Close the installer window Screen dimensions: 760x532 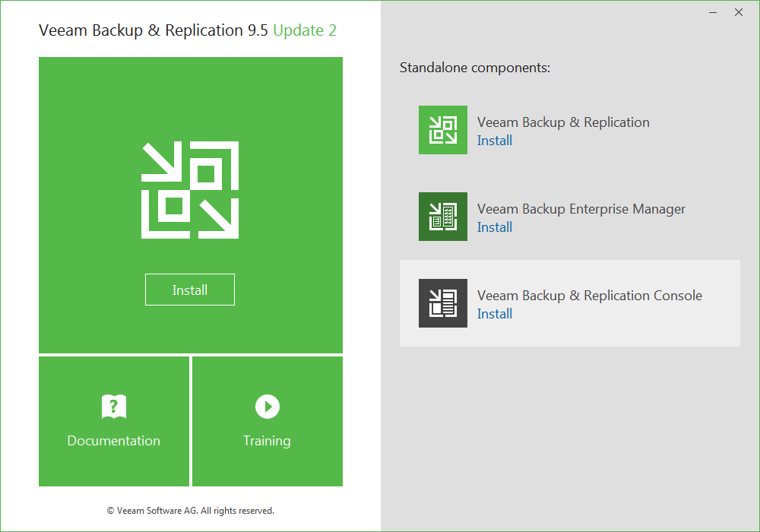point(739,13)
